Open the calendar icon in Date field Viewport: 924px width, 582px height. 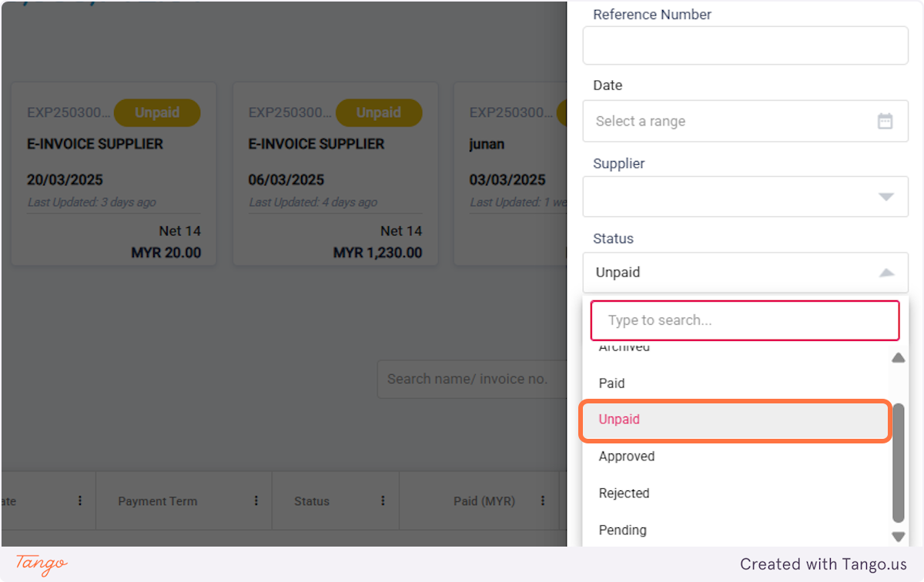pyautogui.click(x=885, y=121)
